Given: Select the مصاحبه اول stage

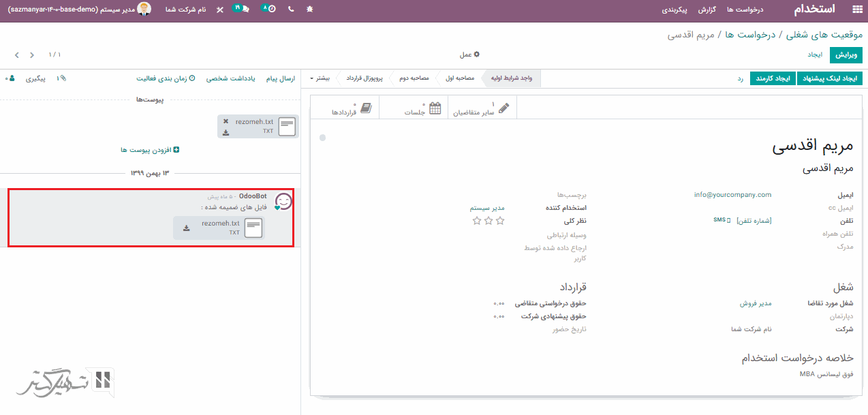Looking at the screenshot, I should click(x=460, y=78).
